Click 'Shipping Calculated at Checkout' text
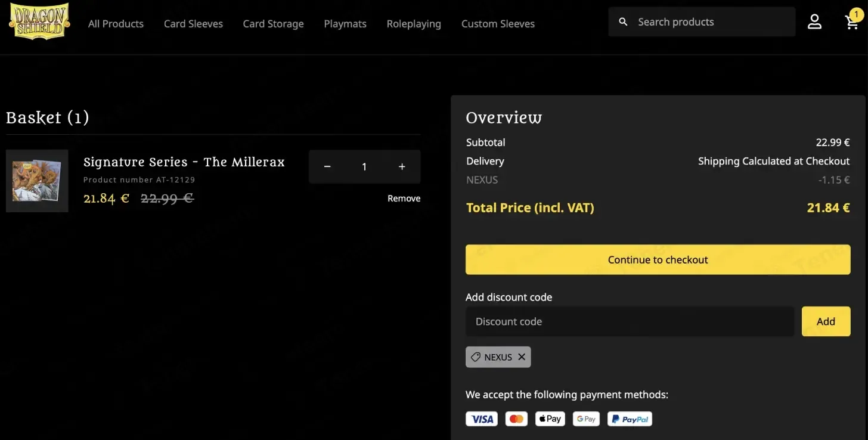Image resolution: width=868 pixels, height=440 pixels. point(774,161)
